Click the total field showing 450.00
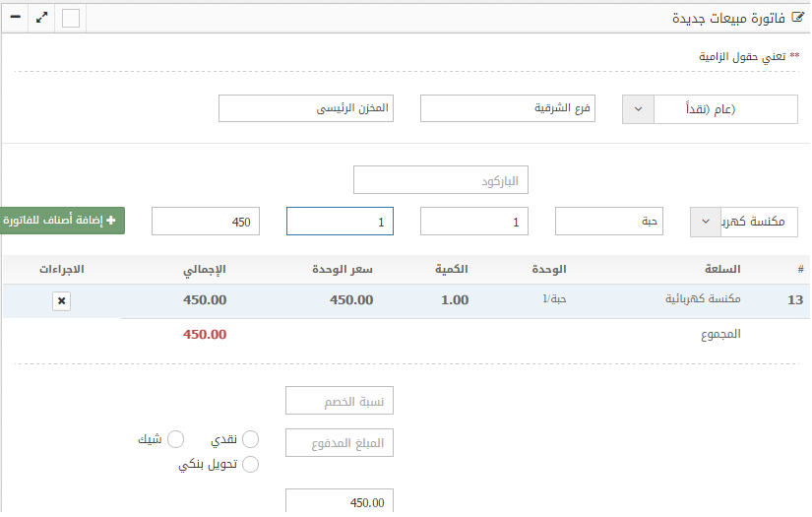The image size is (812, 517). [339, 502]
